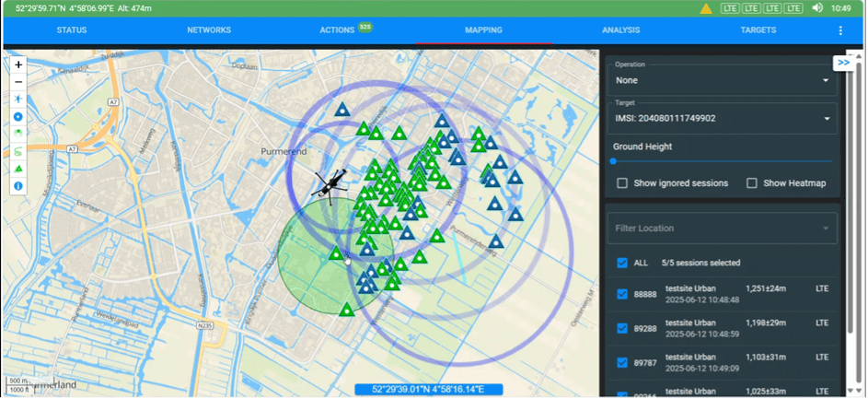868x399 pixels.
Task: Zoom out the map with minus button
Action: (18, 82)
